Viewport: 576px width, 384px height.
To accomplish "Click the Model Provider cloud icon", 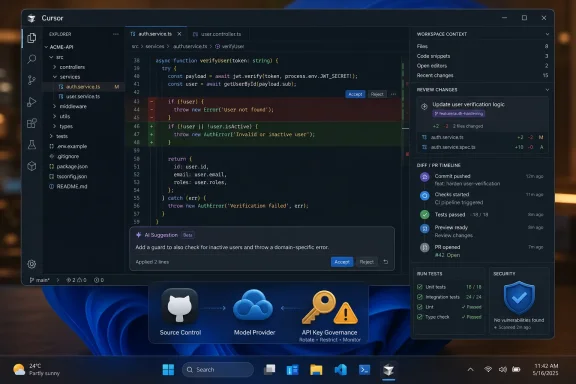I will 253,305.
